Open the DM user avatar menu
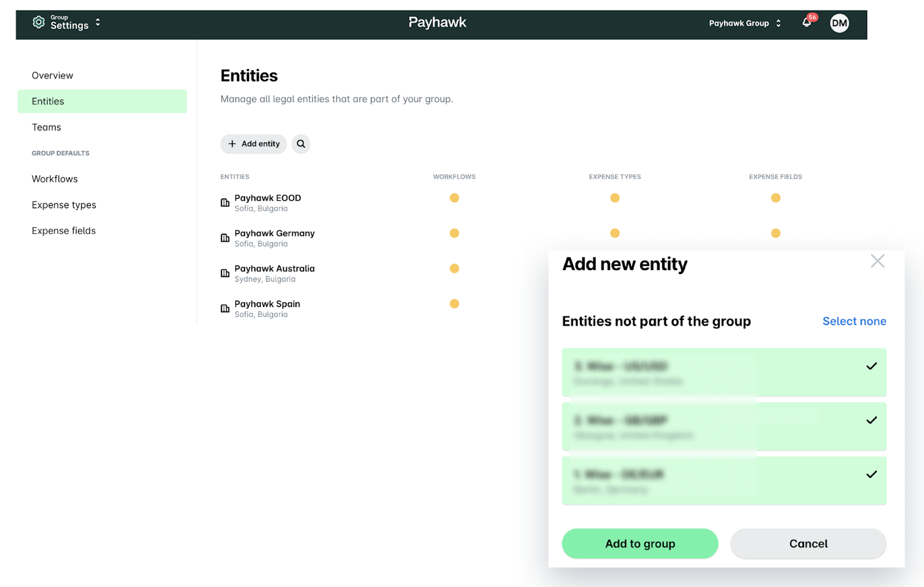 839,23
